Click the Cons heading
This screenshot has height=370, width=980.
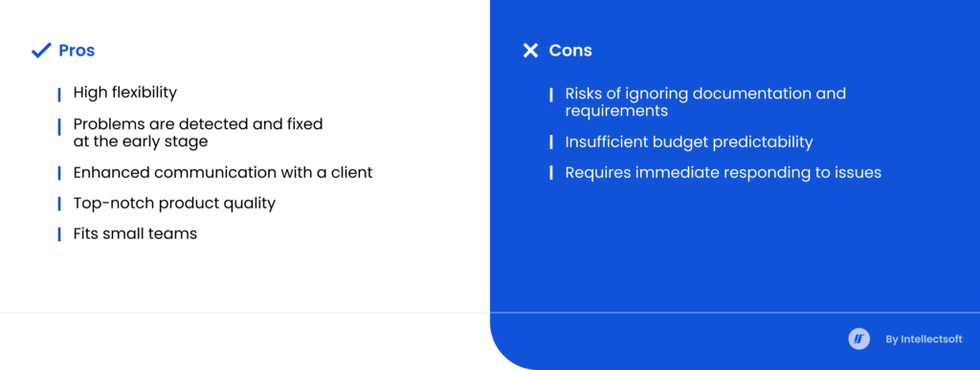pos(570,51)
